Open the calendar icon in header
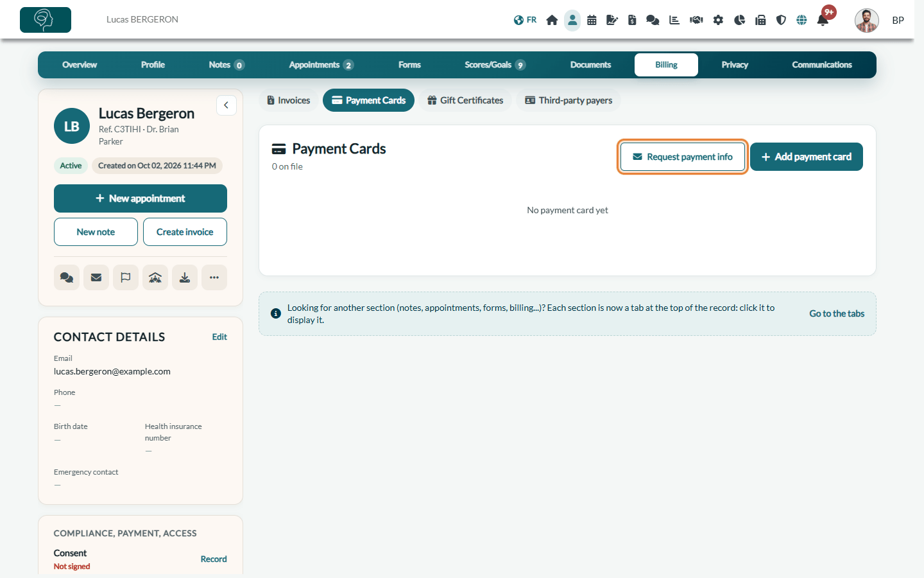The height and width of the screenshot is (578, 924). (592, 20)
